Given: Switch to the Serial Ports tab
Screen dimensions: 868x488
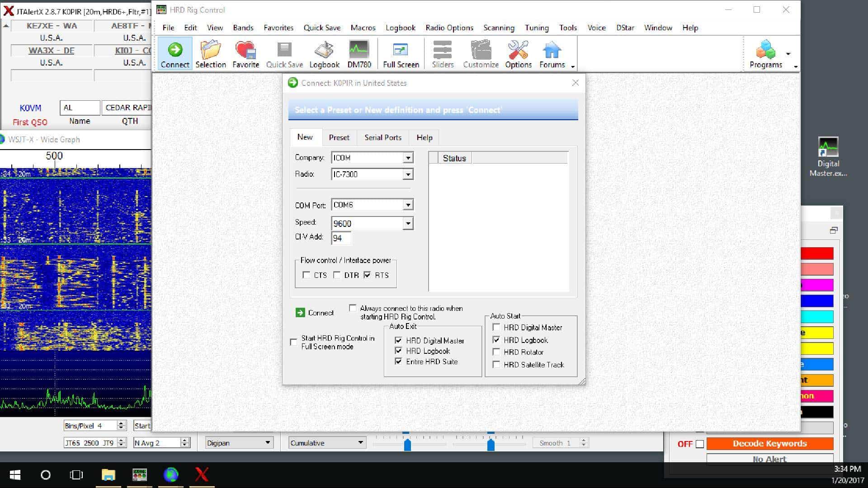Looking at the screenshot, I should click(382, 137).
